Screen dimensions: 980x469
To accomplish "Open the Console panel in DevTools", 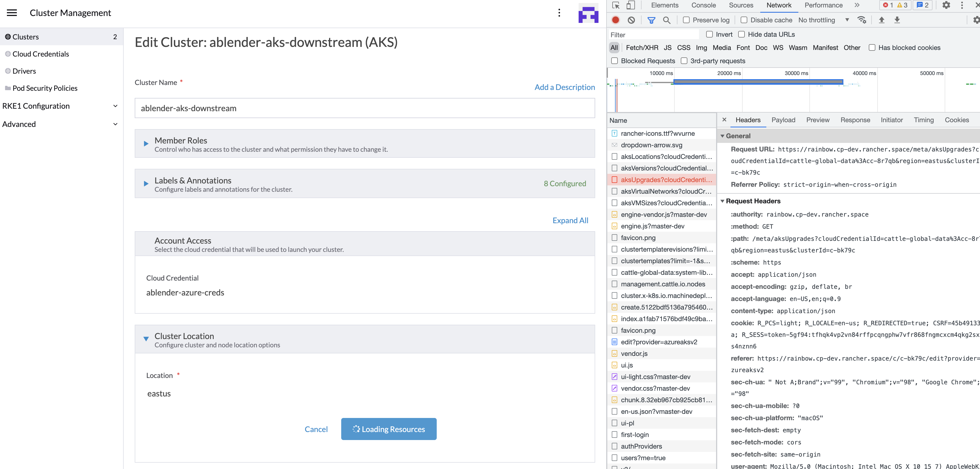I will 703,5.
